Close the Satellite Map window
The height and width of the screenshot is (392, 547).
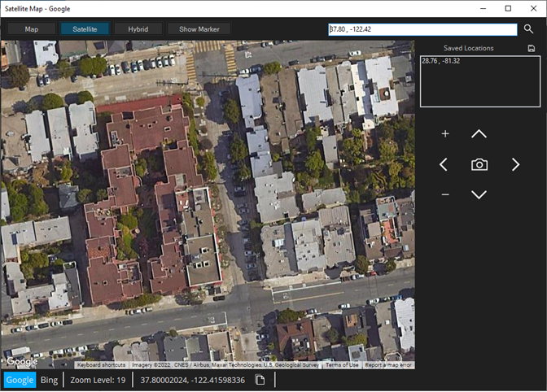(533, 8)
